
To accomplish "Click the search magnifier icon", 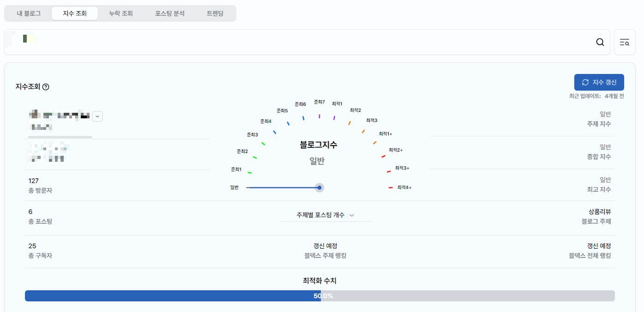I will (600, 42).
